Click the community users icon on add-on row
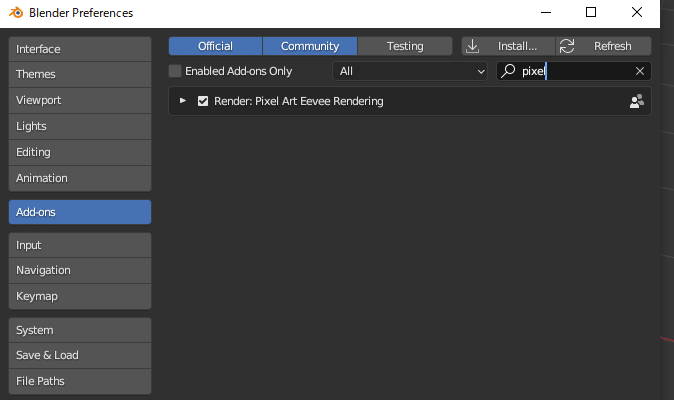 [x=637, y=101]
